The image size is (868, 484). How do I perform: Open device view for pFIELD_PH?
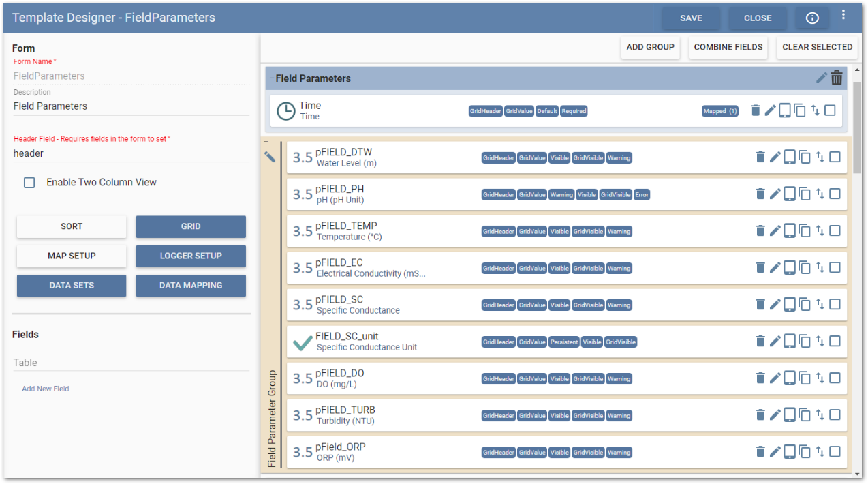(790, 194)
